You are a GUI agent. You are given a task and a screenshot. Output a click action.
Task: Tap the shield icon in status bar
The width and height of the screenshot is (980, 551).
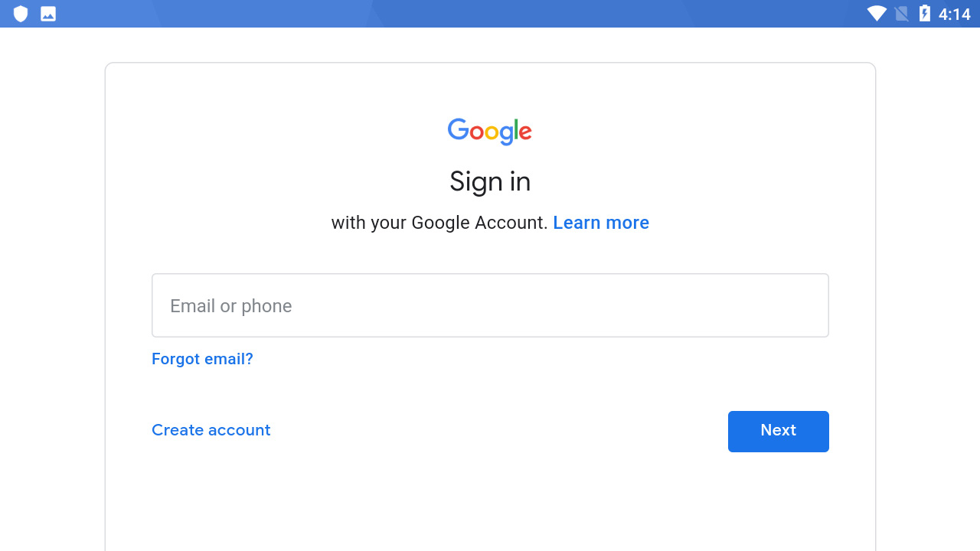pyautogui.click(x=21, y=14)
